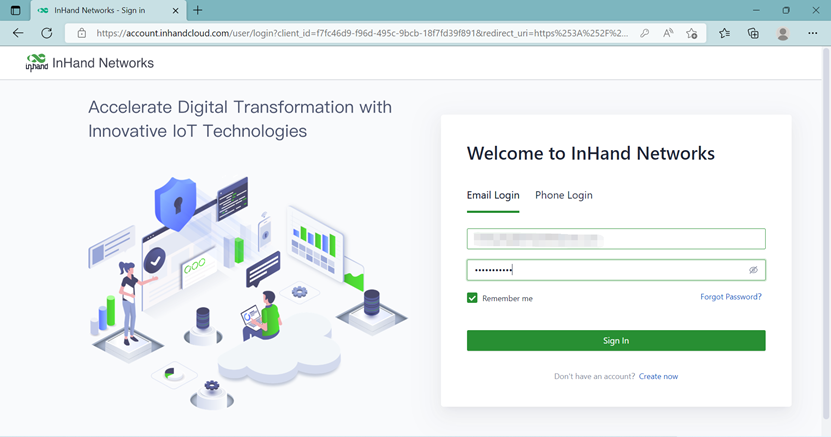Image resolution: width=831 pixels, height=437 pixels.
Task: Minimize the browser window
Action: [756, 10]
